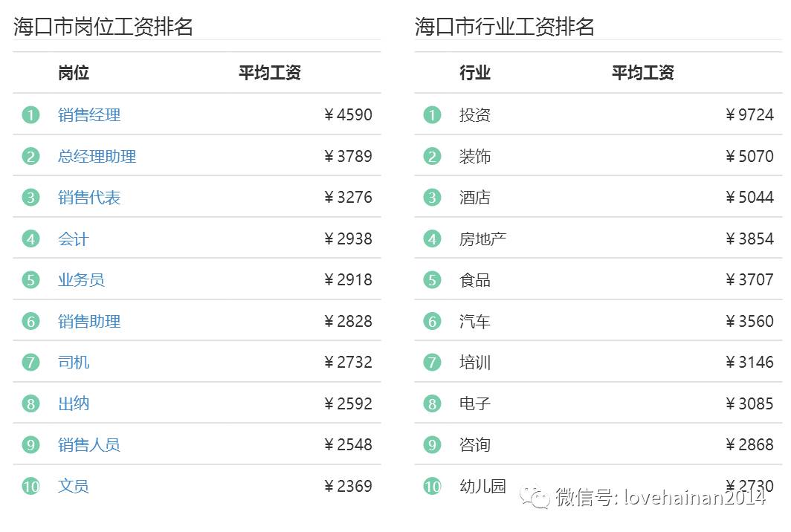This screenshot has width=791, height=532.
Task: Click the rank 5 badge beside 业务员
Action: 30,279
